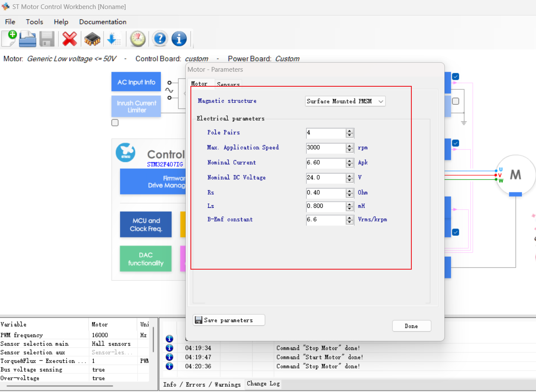Click the Nominal DC Voltage field showing 24.0
The image size is (536, 392).
click(x=326, y=178)
